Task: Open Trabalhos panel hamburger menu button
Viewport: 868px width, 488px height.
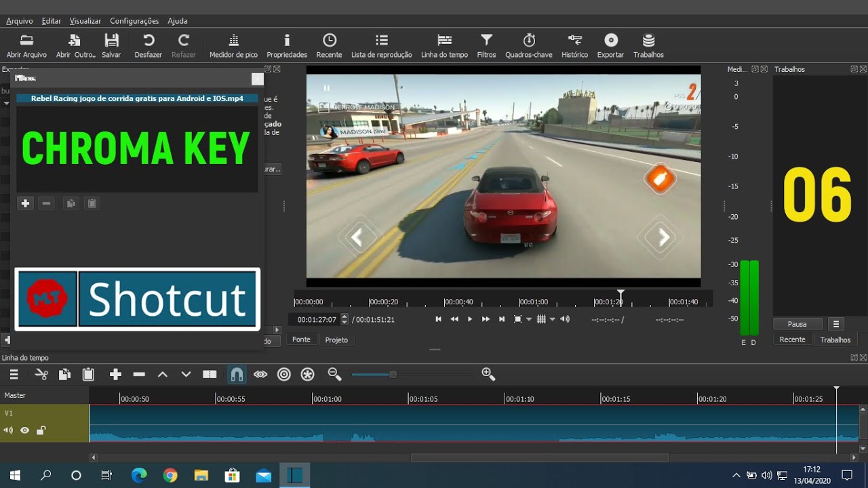Action: coord(836,324)
